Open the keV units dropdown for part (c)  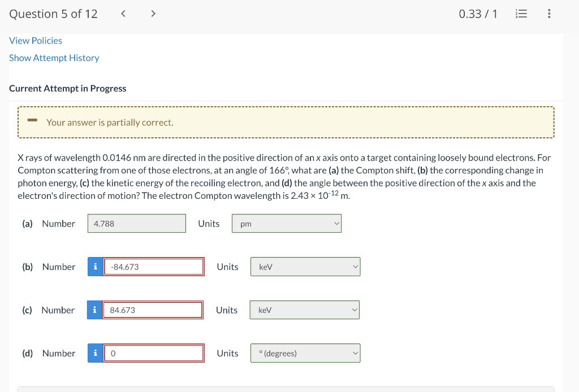[x=305, y=310]
